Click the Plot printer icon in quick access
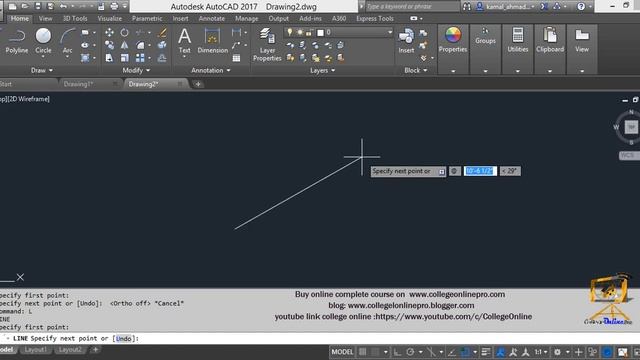The width and height of the screenshot is (640, 360). [114, 6]
